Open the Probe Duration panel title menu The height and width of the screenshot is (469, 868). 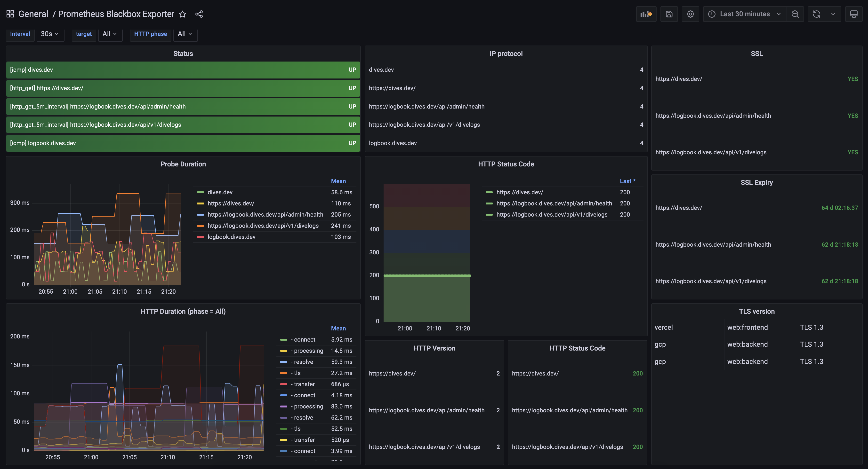coord(183,164)
